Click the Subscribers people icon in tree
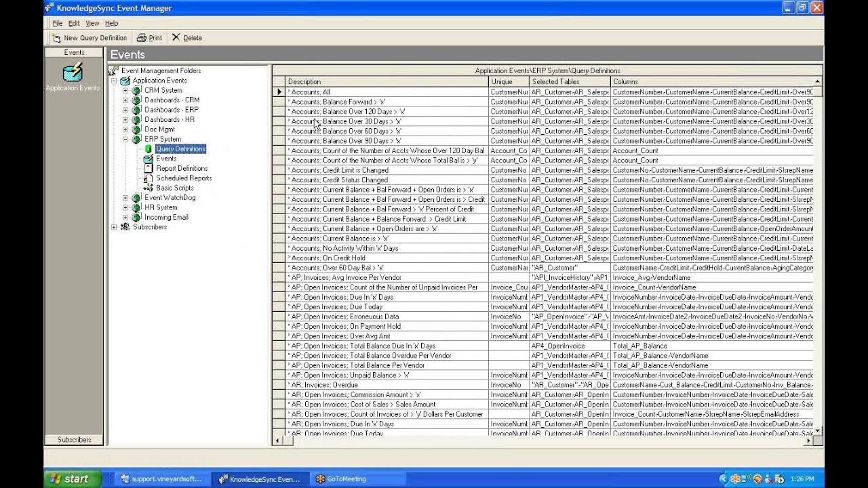The width and height of the screenshot is (868, 488). [x=125, y=227]
